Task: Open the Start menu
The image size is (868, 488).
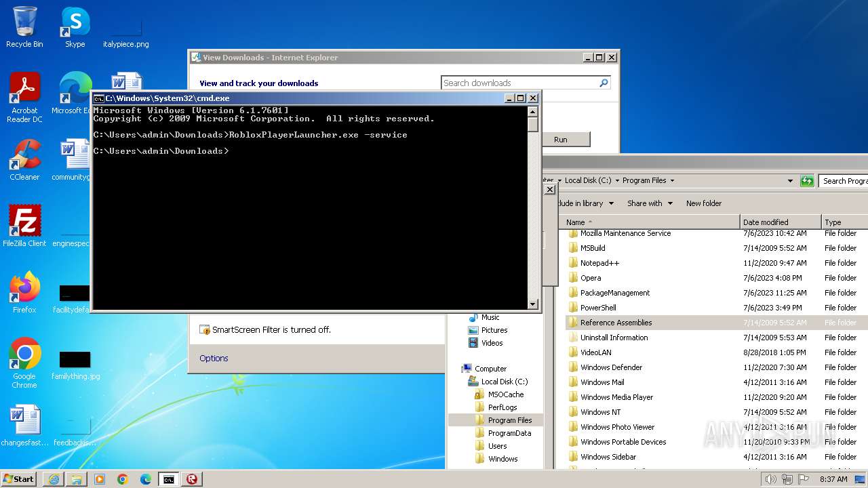Action: (x=19, y=479)
